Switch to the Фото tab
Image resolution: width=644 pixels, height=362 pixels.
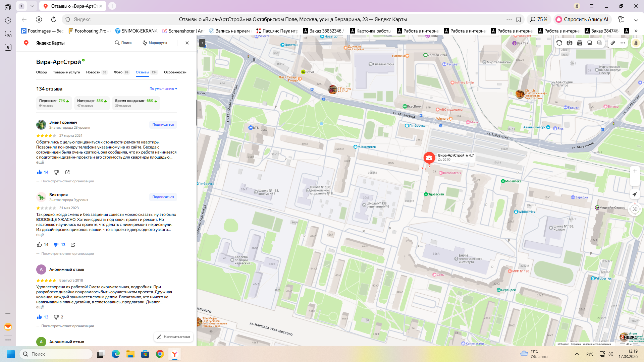click(118, 72)
